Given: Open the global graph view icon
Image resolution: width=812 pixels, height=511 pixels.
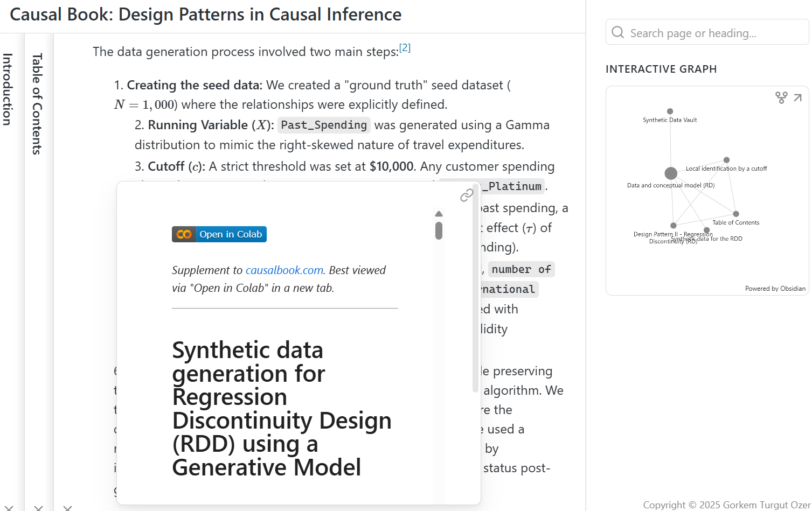Looking at the screenshot, I should coord(781,97).
